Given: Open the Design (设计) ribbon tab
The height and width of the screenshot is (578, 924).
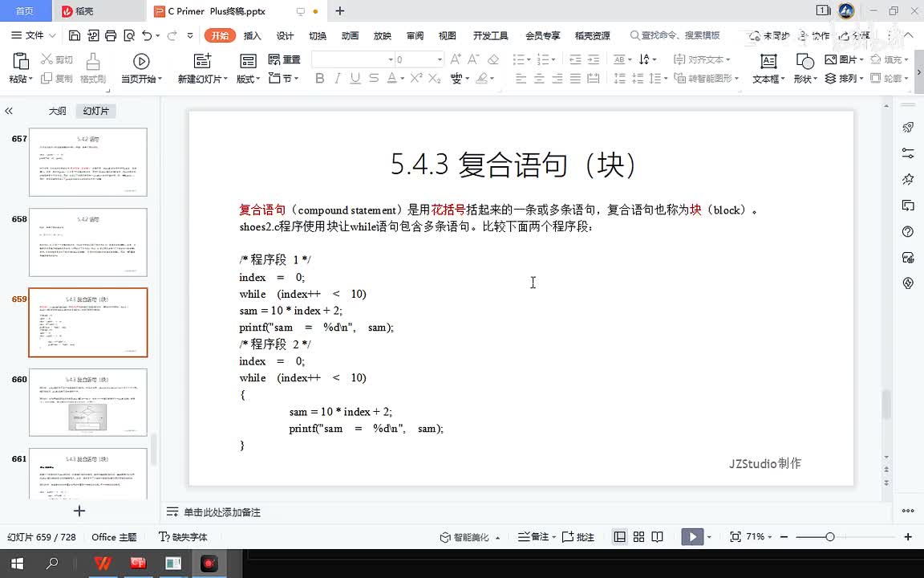Looking at the screenshot, I should (285, 35).
